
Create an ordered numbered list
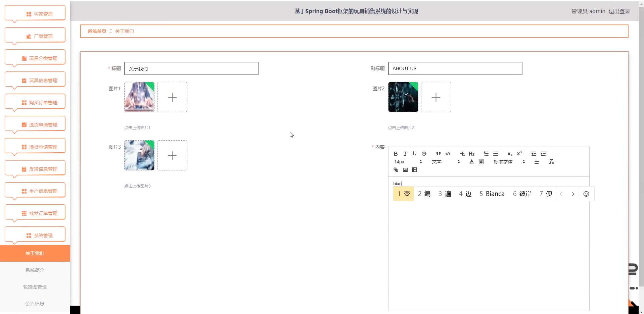click(486, 154)
